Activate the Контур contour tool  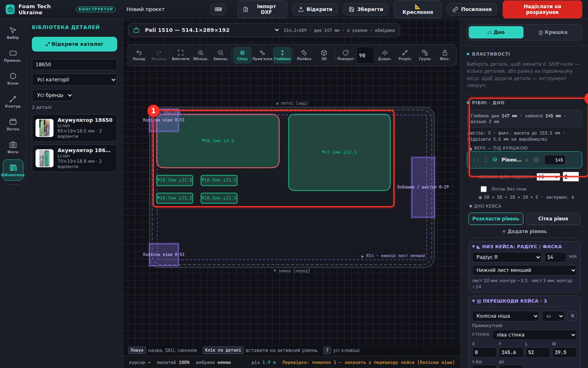(13, 102)
